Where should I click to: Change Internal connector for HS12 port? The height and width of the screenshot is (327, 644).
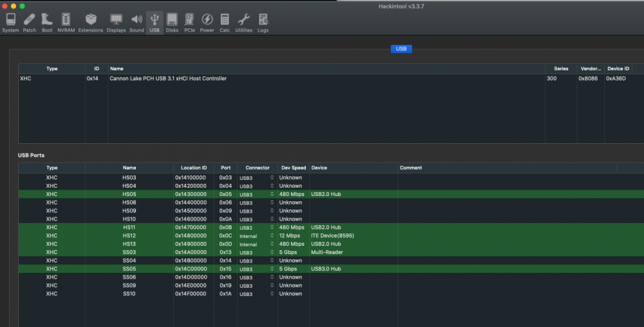coord(256,235)
